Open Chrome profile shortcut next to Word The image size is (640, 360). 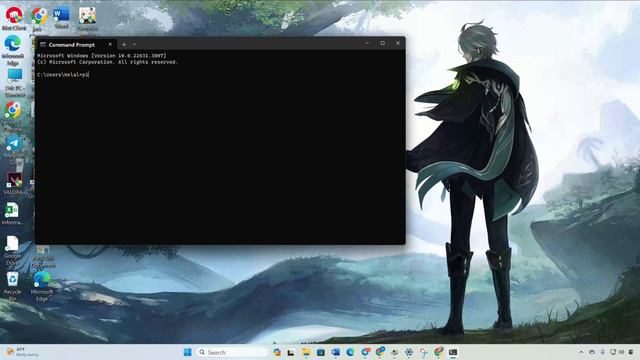click(x=38, y=19)
